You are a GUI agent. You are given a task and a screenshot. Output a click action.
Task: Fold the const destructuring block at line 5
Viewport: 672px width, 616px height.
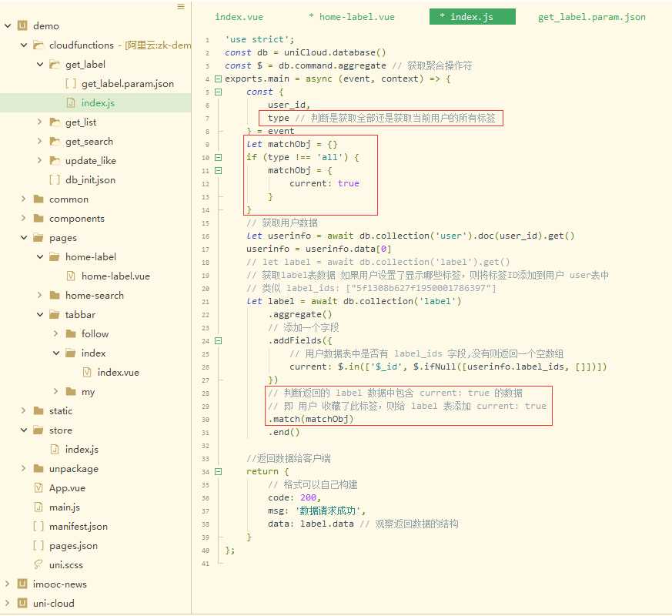coord(218,92)
